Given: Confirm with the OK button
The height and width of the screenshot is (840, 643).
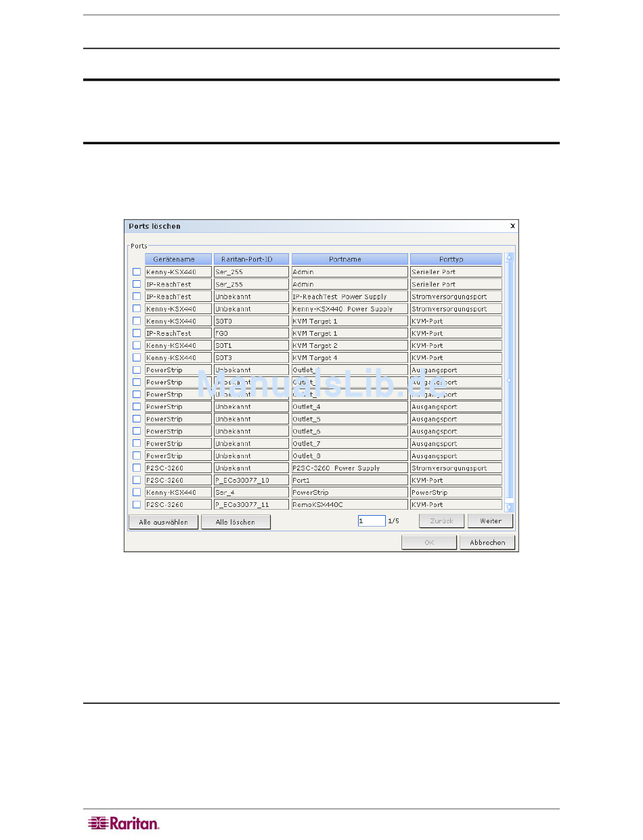Looking at the screenshot, I should click(x=428, y=542).
